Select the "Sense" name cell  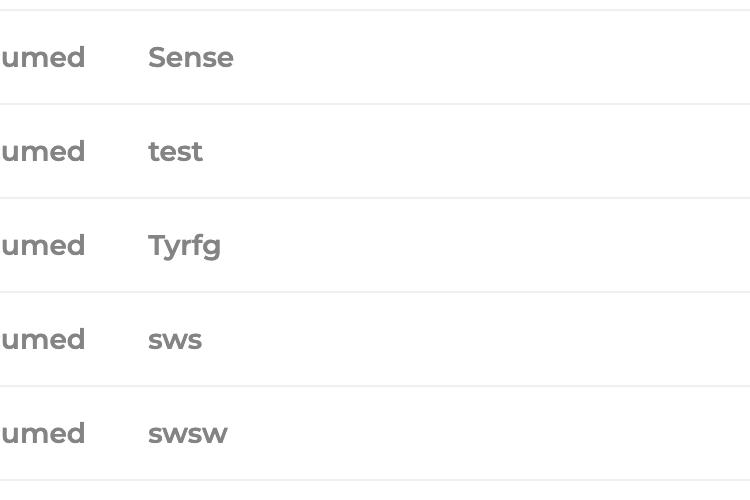190,57
